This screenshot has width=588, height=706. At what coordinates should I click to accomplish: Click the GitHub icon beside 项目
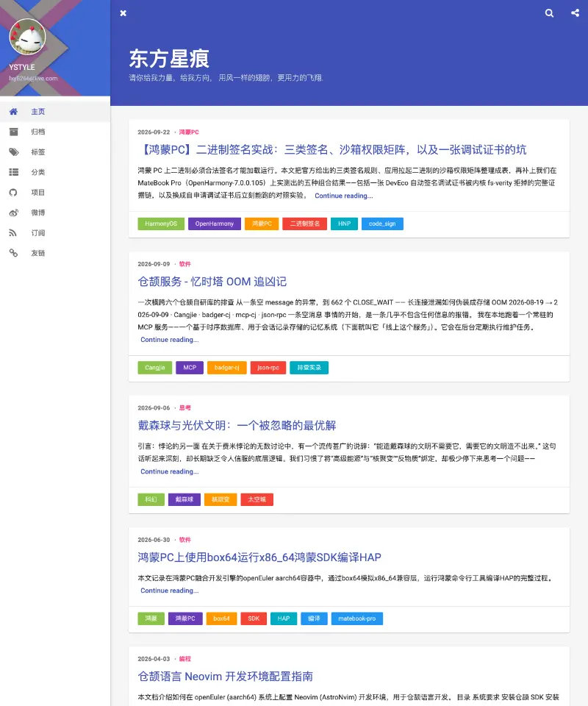click(13, 192)
